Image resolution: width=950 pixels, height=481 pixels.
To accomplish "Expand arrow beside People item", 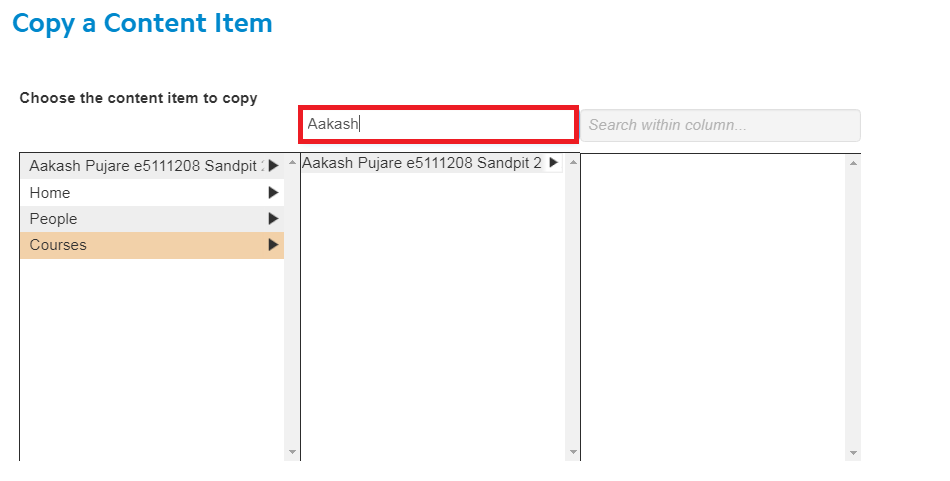I will click(273, 219).
